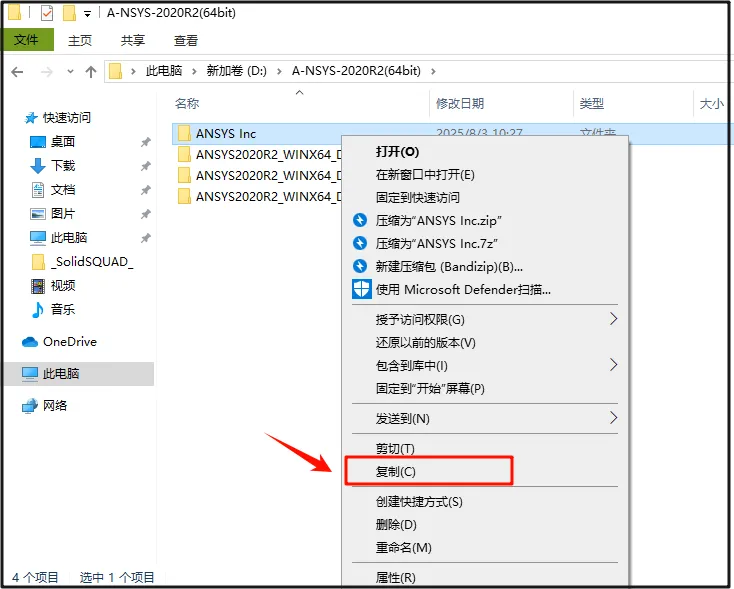Screen dimensions: 734x589
Task: Open 下载 in the sidebar
Action: click(52, 165)
